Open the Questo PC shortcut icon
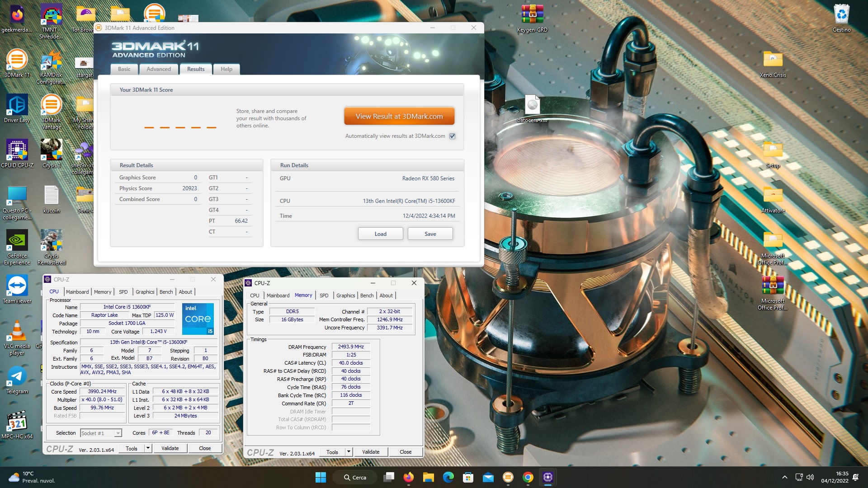Viewport: 868px width, 488px height. tap(17, 202)
